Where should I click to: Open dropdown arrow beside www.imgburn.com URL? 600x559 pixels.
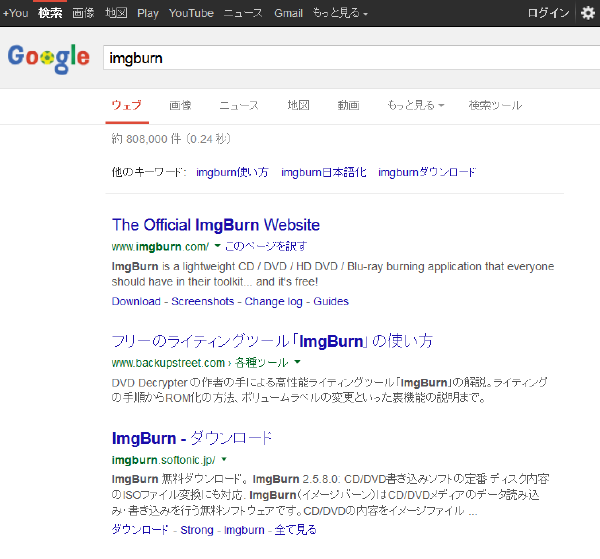[217, 246]
